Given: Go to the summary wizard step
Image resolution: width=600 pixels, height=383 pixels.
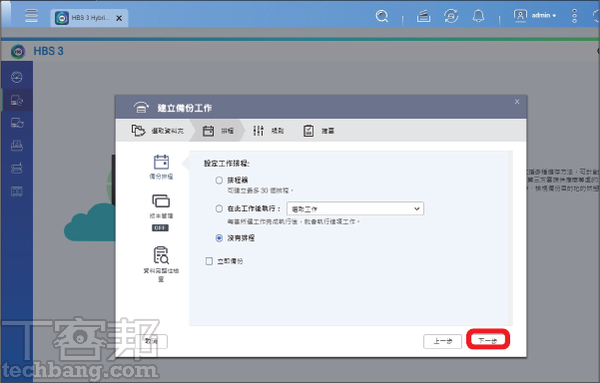Looking at the screenshot, I should (x=318, y=131).
